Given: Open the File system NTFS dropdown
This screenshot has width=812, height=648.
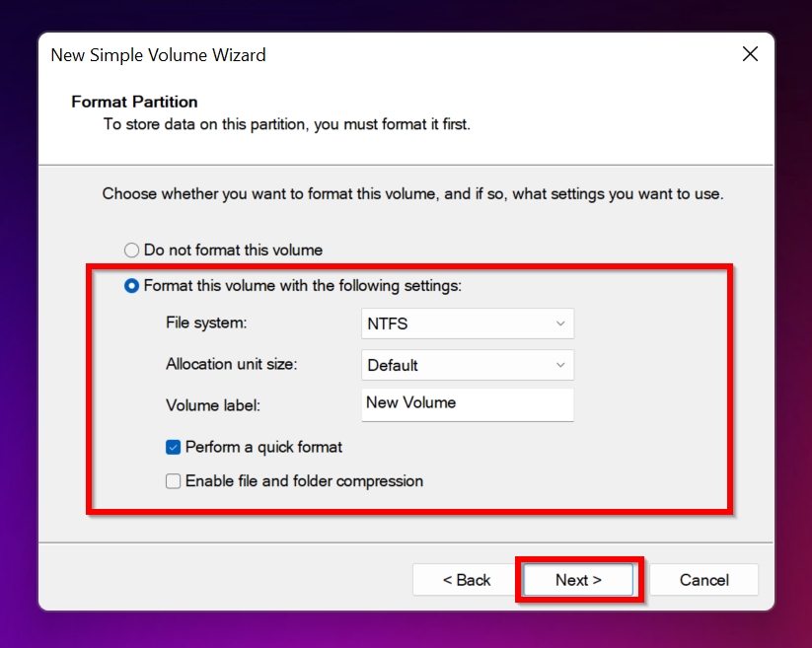Looking at the screenshot, I should click(x=468, y=324).
